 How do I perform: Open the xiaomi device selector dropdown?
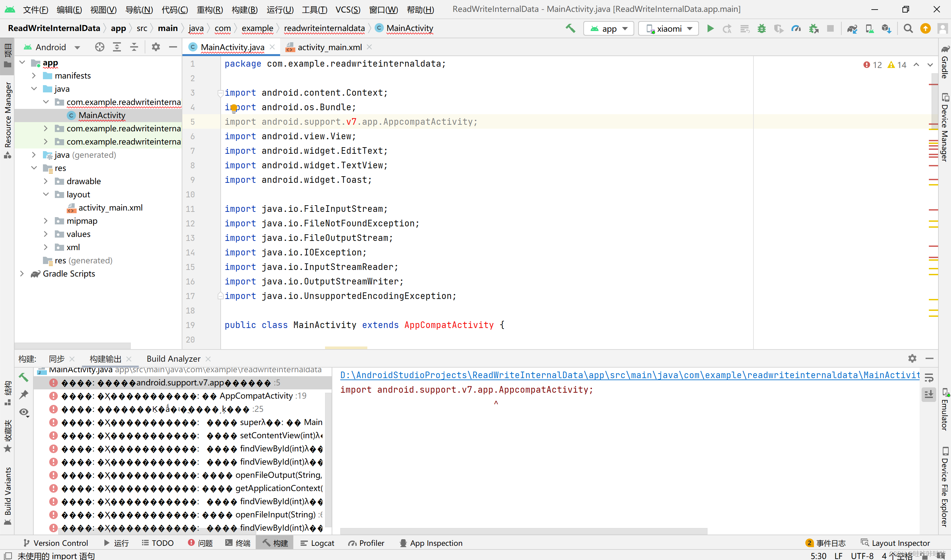[x=668, y=29]
